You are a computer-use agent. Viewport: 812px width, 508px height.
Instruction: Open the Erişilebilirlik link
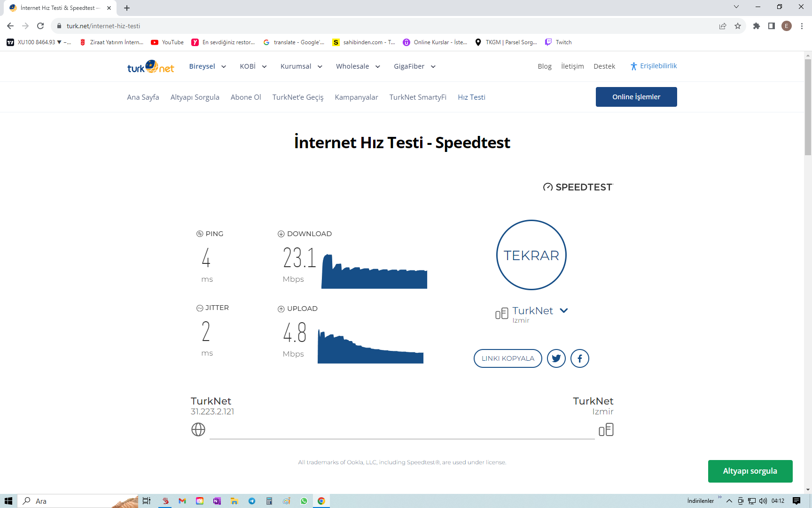pos(658,66)
